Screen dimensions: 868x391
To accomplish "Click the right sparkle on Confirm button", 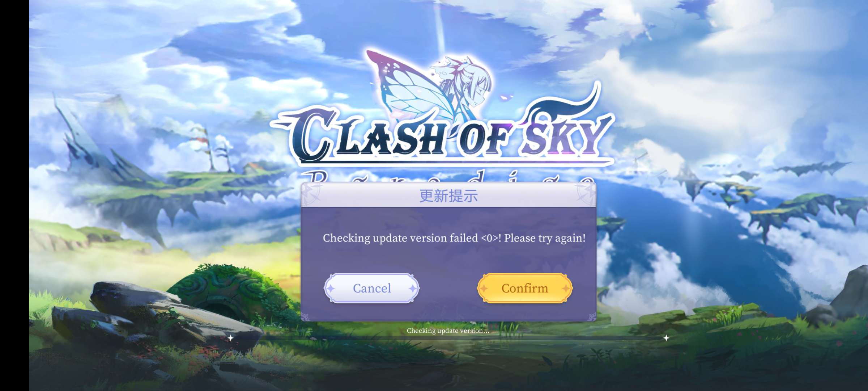I will coord(566,289).
